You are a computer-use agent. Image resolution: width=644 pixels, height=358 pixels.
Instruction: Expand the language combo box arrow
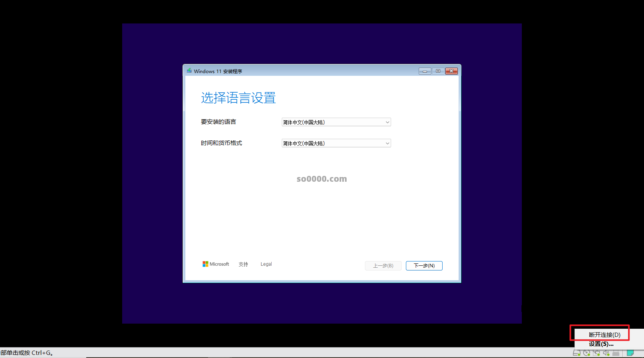pyautogui.click(x=387, y=122)
